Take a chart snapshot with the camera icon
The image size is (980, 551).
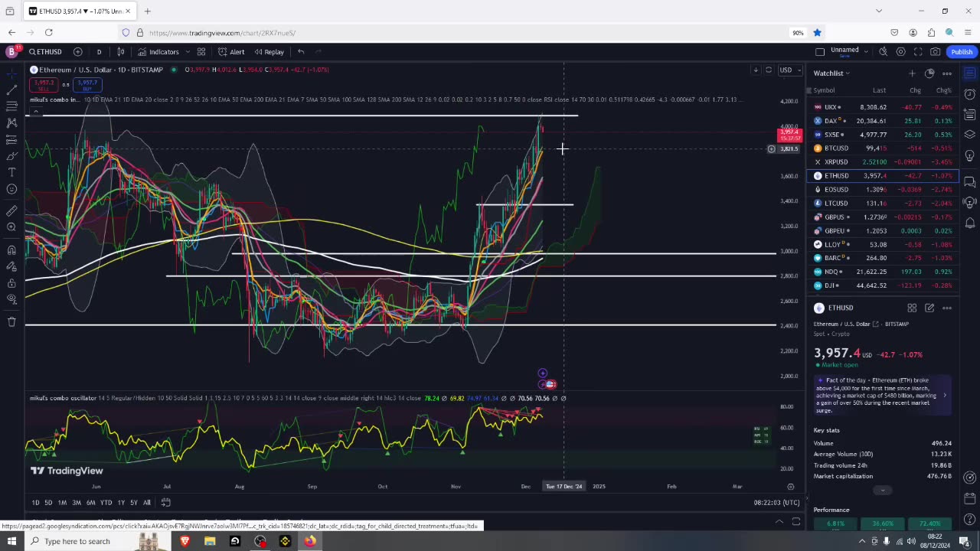point(936,52)
